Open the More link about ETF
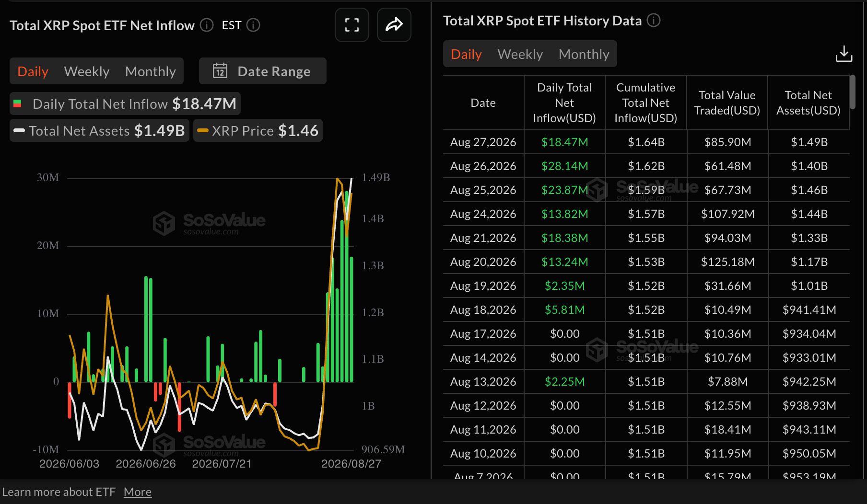867x504 pixels. [x=138, y=492]
